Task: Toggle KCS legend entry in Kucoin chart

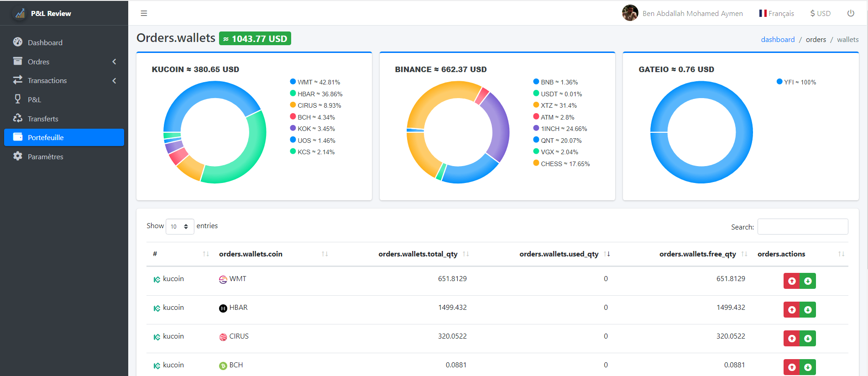Action: pyautogui.click(x=312, y=152)
